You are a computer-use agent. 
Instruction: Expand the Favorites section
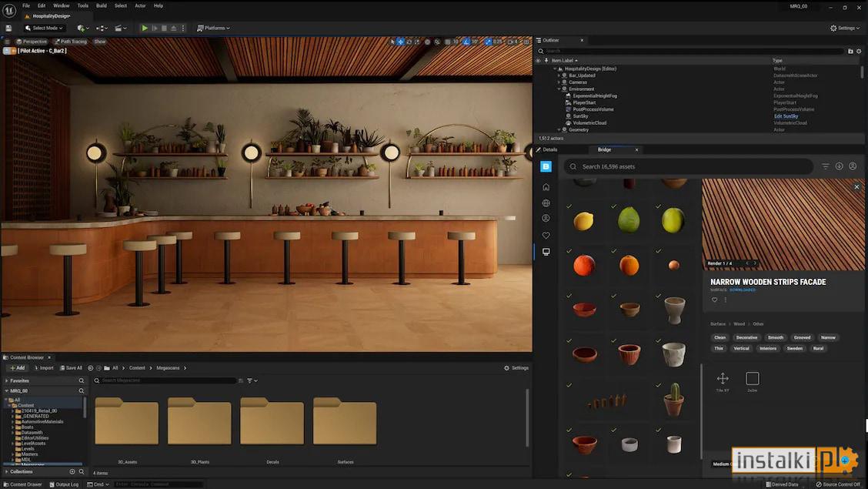7,381
